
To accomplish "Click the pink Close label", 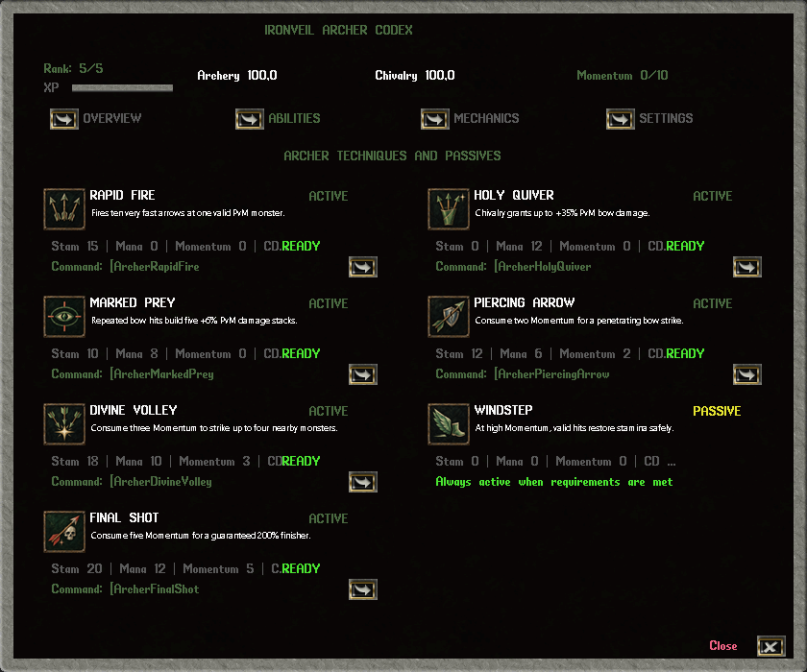I will (x=723, y=646).
